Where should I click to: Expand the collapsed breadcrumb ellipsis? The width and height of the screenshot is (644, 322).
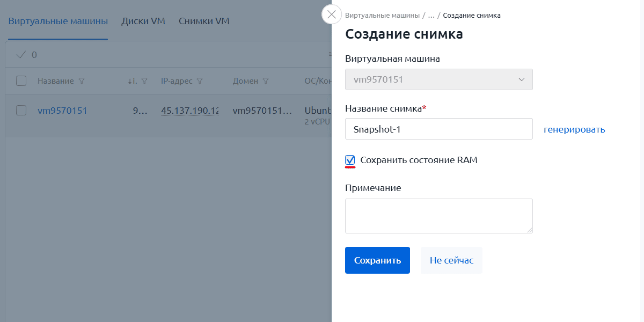431,16
